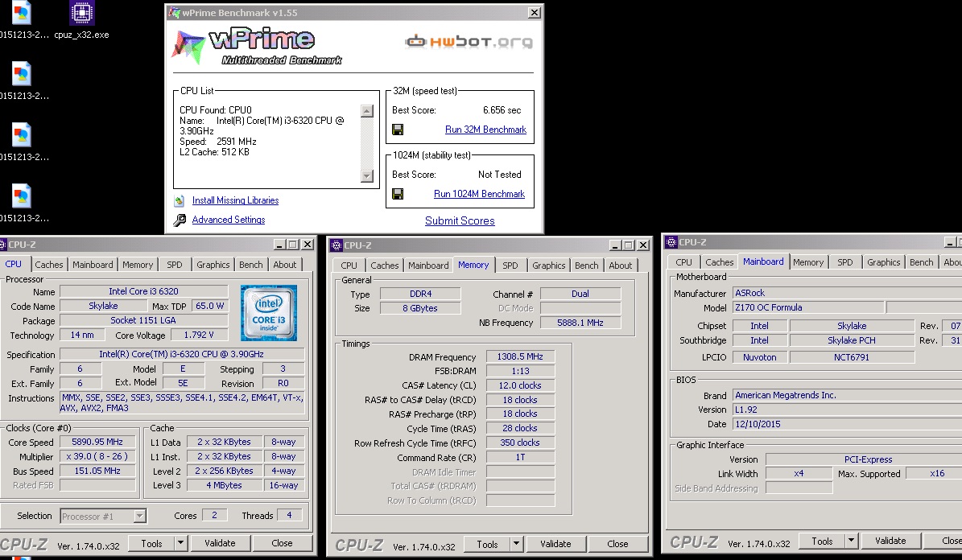Click the Tools button in the CPU-Z Mainboard window
The image size is (962, 560).
coord(822,541)
